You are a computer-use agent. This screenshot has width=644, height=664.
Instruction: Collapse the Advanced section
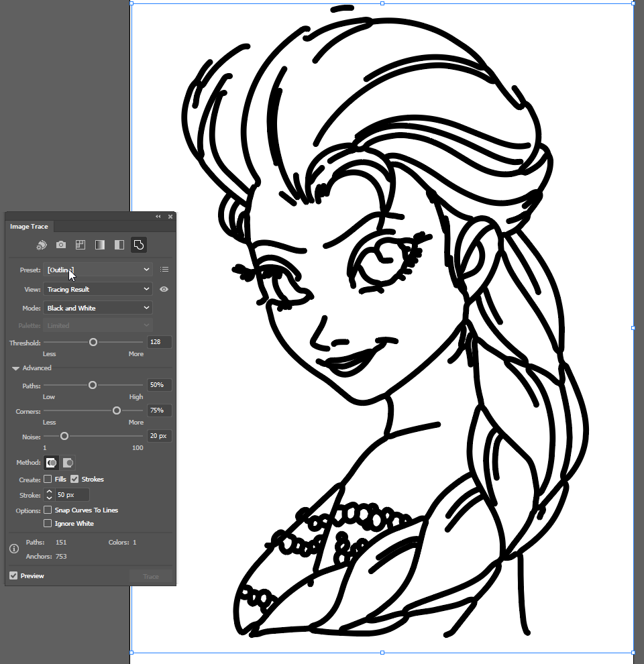tap(15, 368)
